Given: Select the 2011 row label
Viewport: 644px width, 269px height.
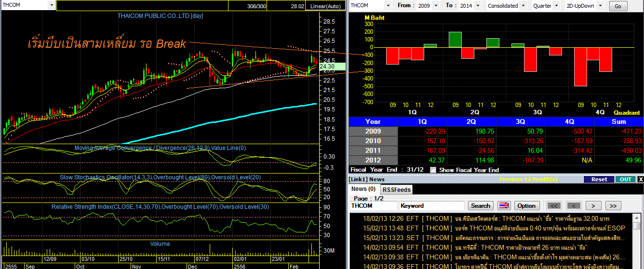Looking at the screenshot, I should pos(373,150).
